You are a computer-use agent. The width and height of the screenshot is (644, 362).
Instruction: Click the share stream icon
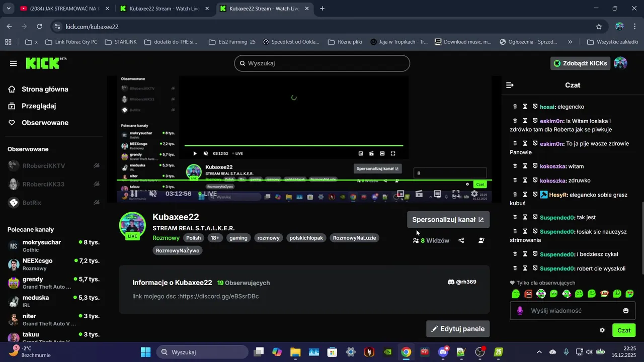pyautogui.click(x=461, y=240)
